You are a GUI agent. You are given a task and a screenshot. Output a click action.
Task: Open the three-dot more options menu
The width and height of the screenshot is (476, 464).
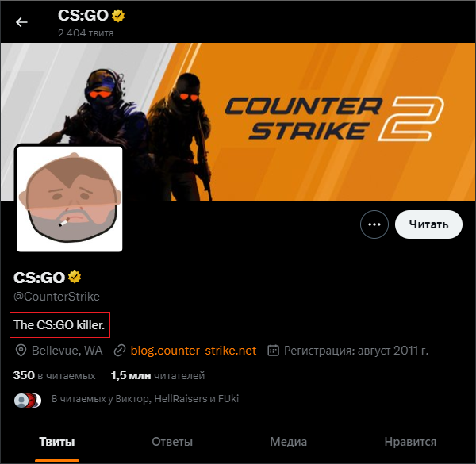[x=374, y=224]
